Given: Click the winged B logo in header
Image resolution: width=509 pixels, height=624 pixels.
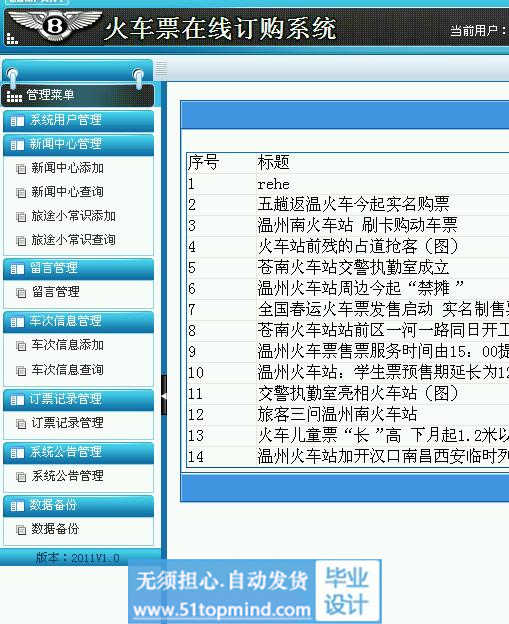Looking at the screenshot, I should pyautogui.click(x=55, y=25).
